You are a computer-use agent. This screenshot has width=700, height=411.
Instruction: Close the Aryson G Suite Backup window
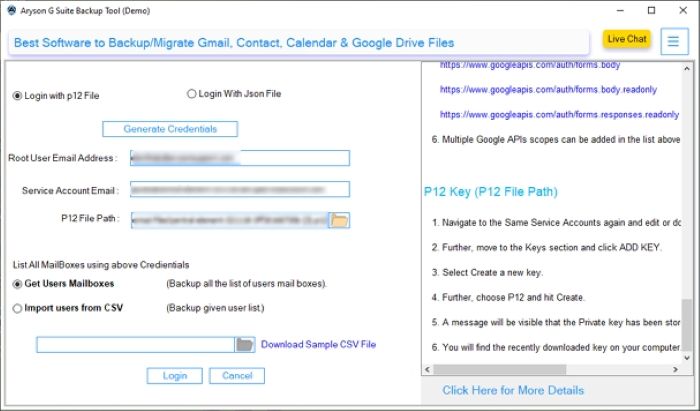[x=683, y=10]
